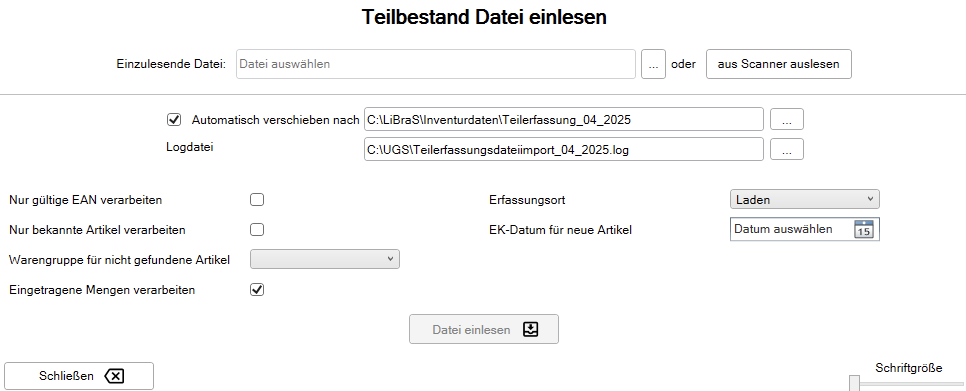This screenshot has width=966, height=391.
Task: Click the backspace icon on Schließen button
Action: 114,376
